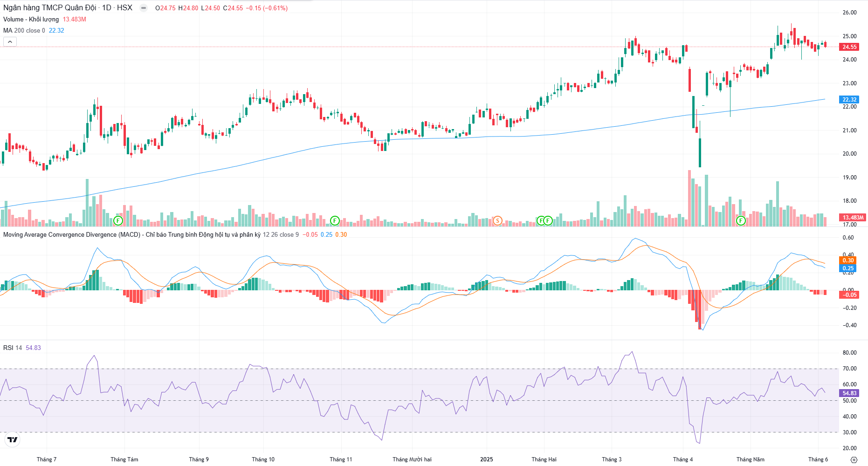
Task: Click the Tháng 3 time axis label
Action: point(612,459)
